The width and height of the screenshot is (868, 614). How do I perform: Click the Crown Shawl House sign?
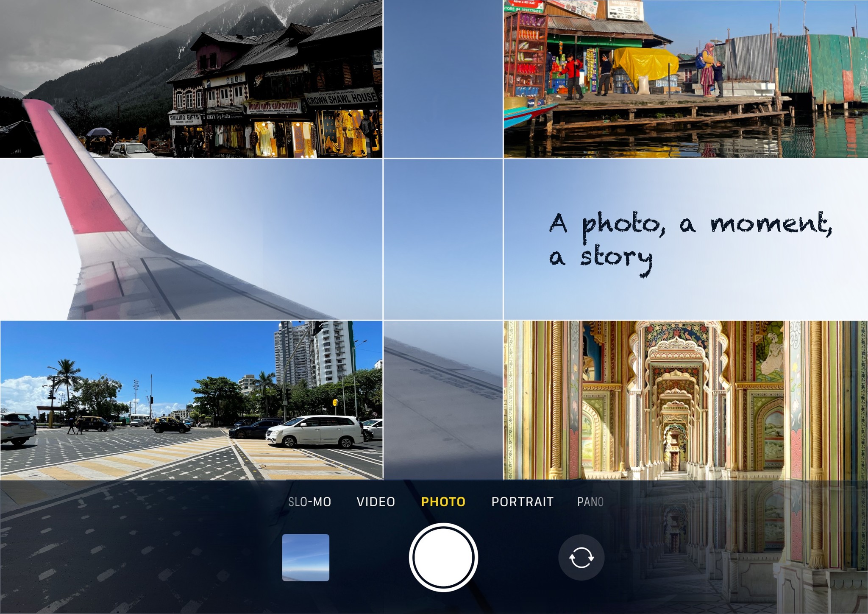point(341,98)
